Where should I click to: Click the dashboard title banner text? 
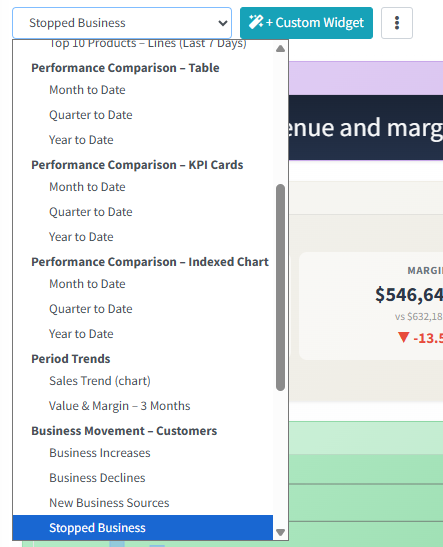coord(366,128)
